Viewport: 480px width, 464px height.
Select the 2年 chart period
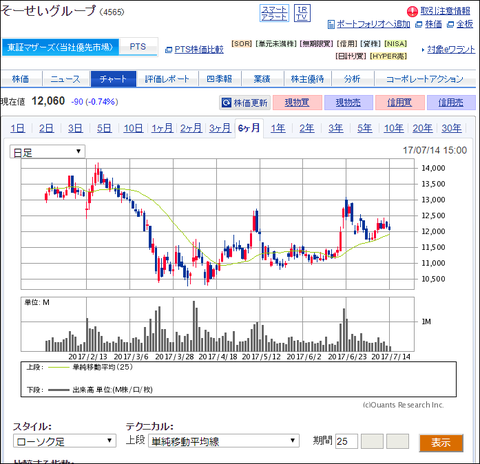[307, 128]
